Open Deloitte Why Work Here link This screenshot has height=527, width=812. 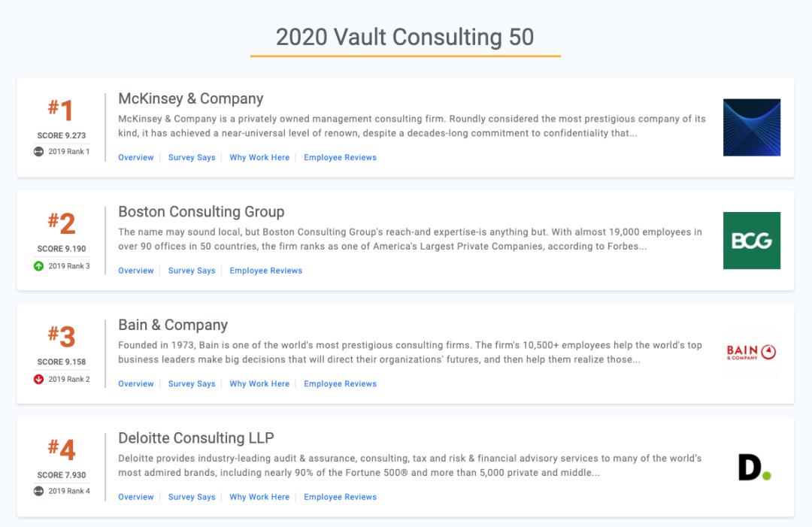pos(259,497)
